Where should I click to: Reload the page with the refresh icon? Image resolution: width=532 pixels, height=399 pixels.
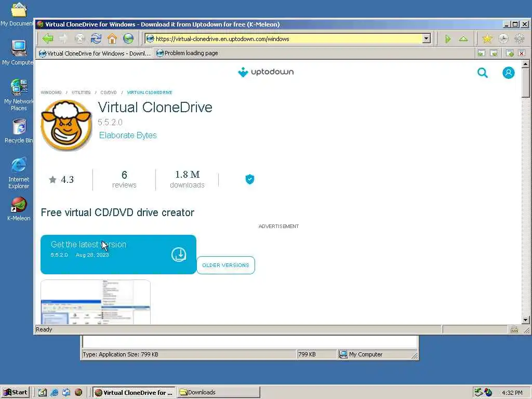pyautogui.click(x=96, y=38)
